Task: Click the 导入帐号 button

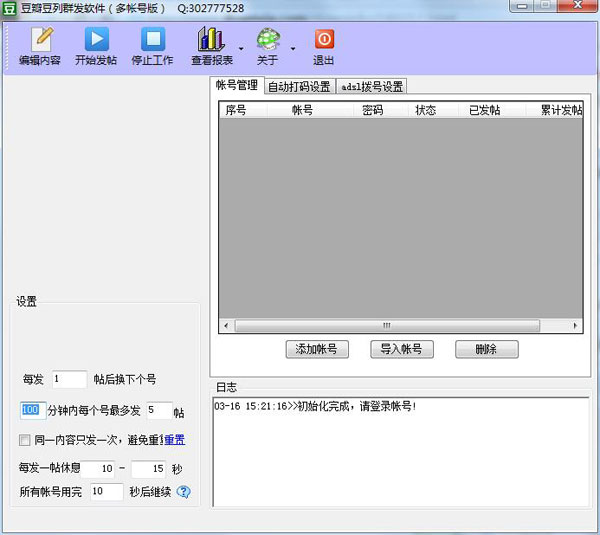Action: click(402, 349)
